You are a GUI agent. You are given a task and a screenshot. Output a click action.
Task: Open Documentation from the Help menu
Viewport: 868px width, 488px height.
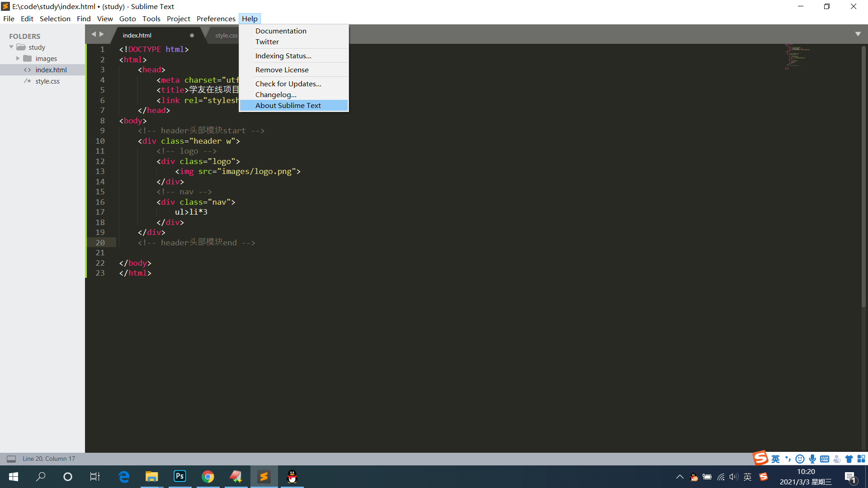point(280,31)
